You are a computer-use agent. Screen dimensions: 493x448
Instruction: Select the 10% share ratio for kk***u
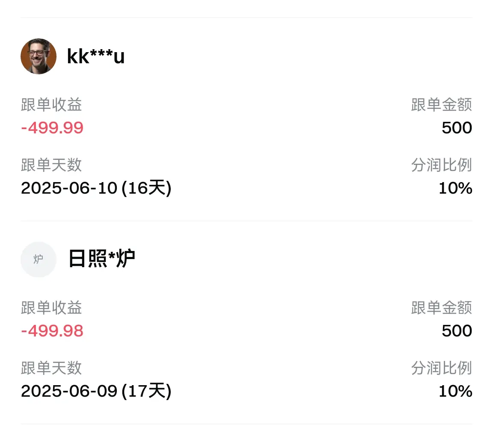455,188
